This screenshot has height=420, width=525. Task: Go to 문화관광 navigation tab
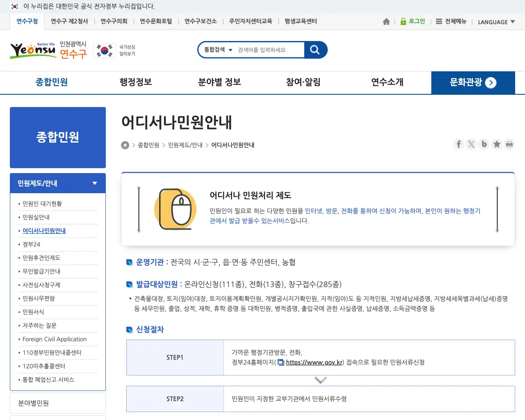pos(473,82)
